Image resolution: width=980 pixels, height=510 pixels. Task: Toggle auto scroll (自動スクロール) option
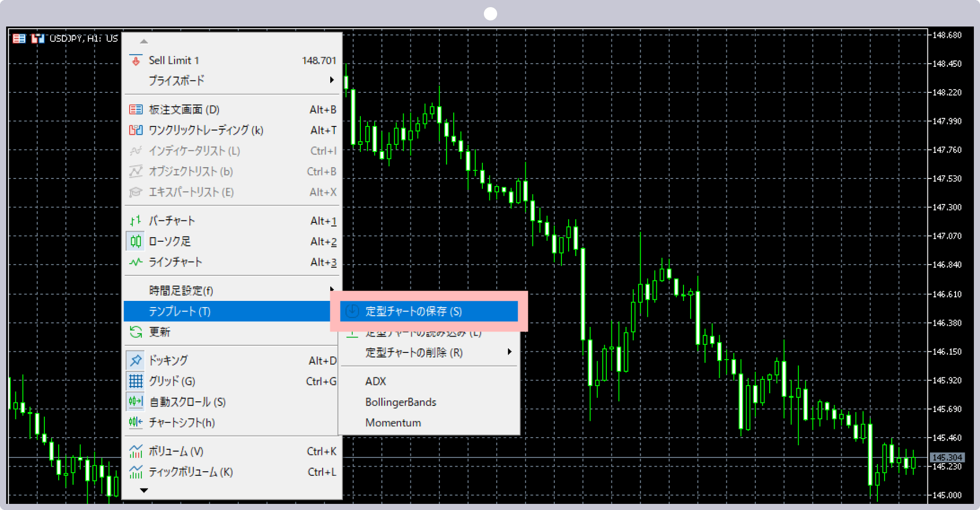pyautogui.click(x=136, y=402)
